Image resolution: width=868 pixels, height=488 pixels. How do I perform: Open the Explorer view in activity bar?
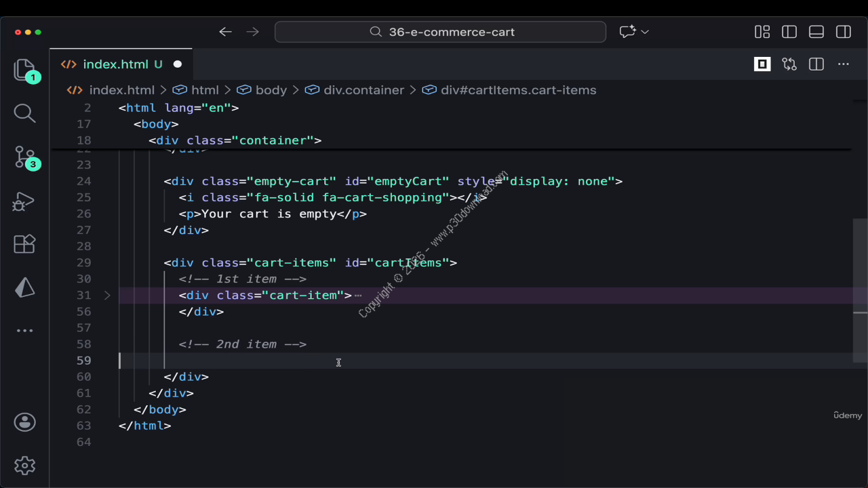click(24, 70)
